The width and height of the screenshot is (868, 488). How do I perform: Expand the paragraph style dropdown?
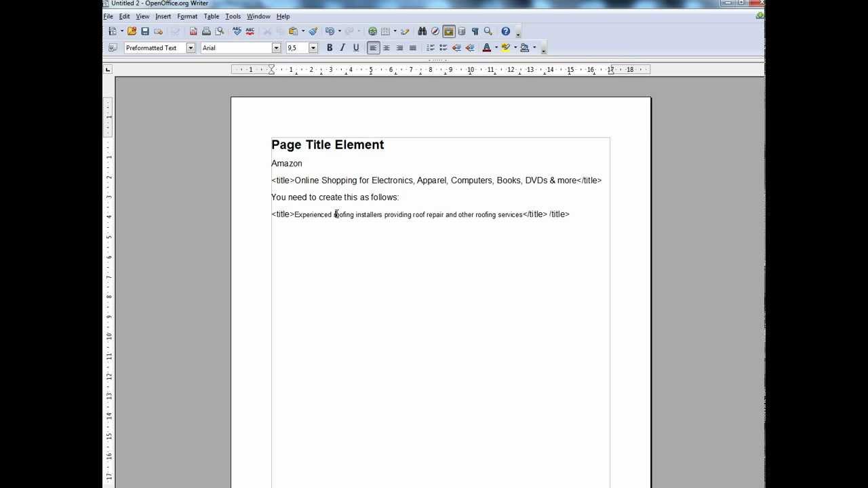(191, 47)
